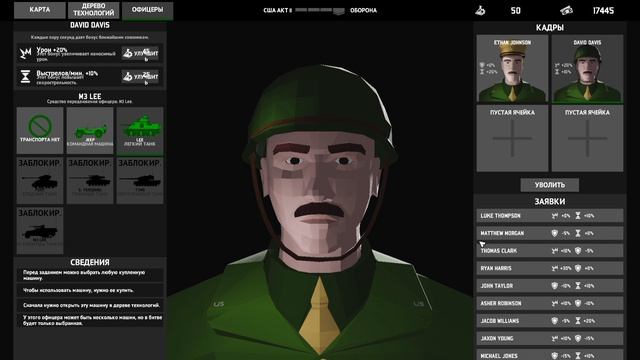This screenshot has width=640, height=360.
Task: Select applicant Ryan Harris
Action: [x=550, y=268]
